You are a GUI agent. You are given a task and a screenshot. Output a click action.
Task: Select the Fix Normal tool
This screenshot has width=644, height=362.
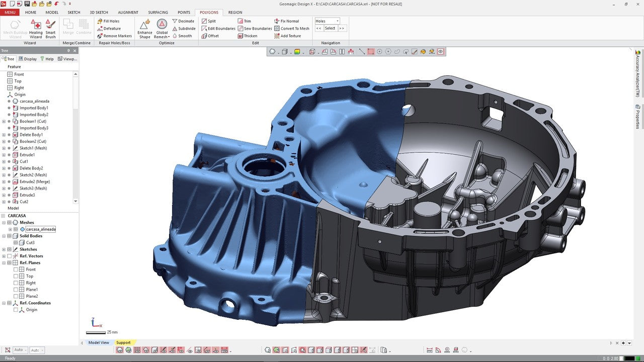(289, 21)
